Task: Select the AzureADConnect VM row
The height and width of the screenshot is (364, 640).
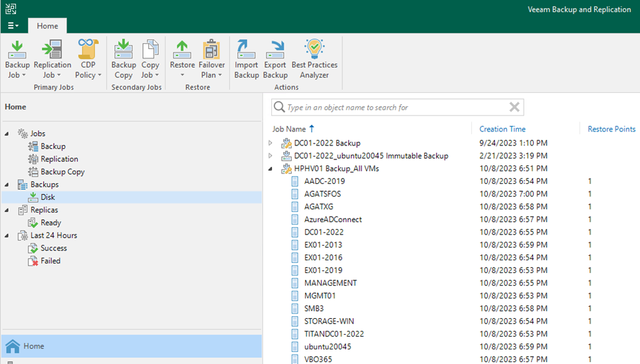Action: (x=333, y=219)
